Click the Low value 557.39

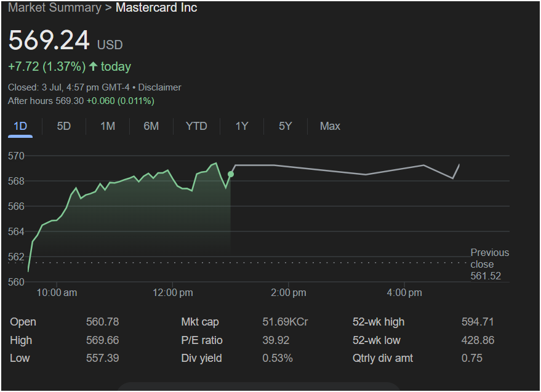pos(102,358)
